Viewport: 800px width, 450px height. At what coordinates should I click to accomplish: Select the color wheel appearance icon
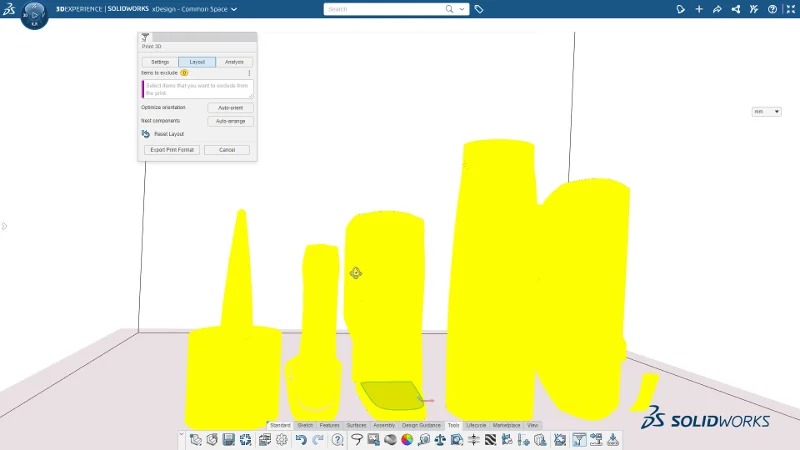407,439
